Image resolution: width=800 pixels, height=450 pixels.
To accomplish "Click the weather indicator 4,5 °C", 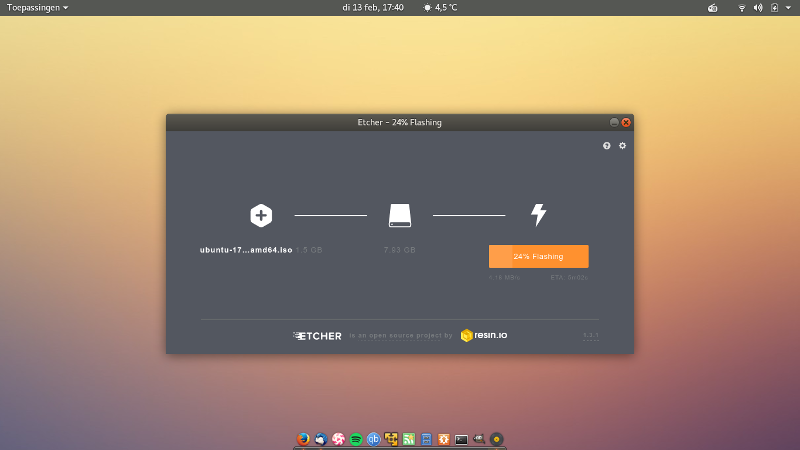I will (440, 8).
